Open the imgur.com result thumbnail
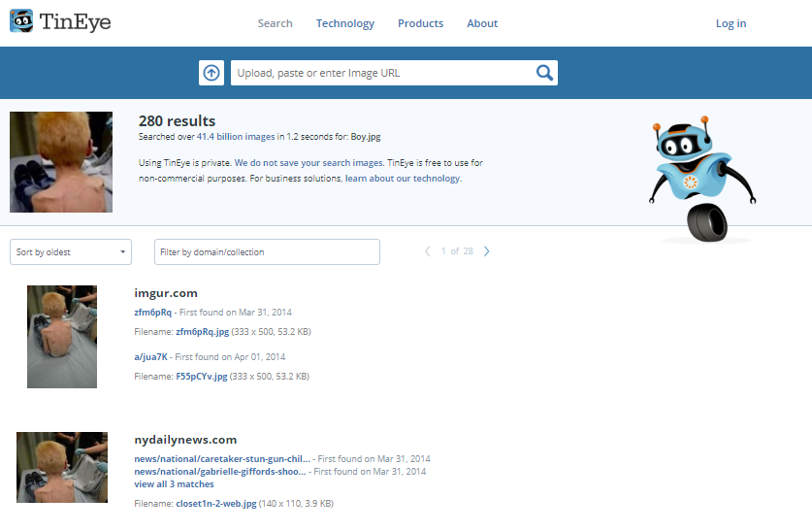This screenshot has width=812, height=531. (x=62, y=337)
